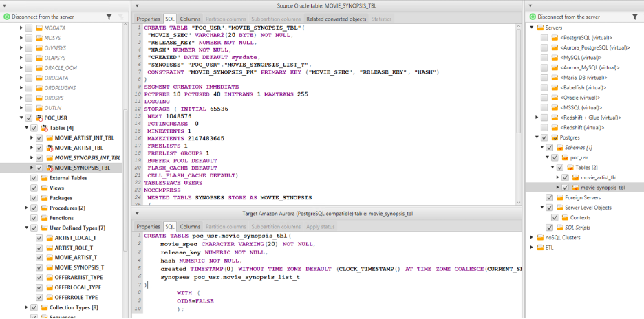Click the External Tables folder icon
This screenshot has height=319, width=644.
pos(44,178)
